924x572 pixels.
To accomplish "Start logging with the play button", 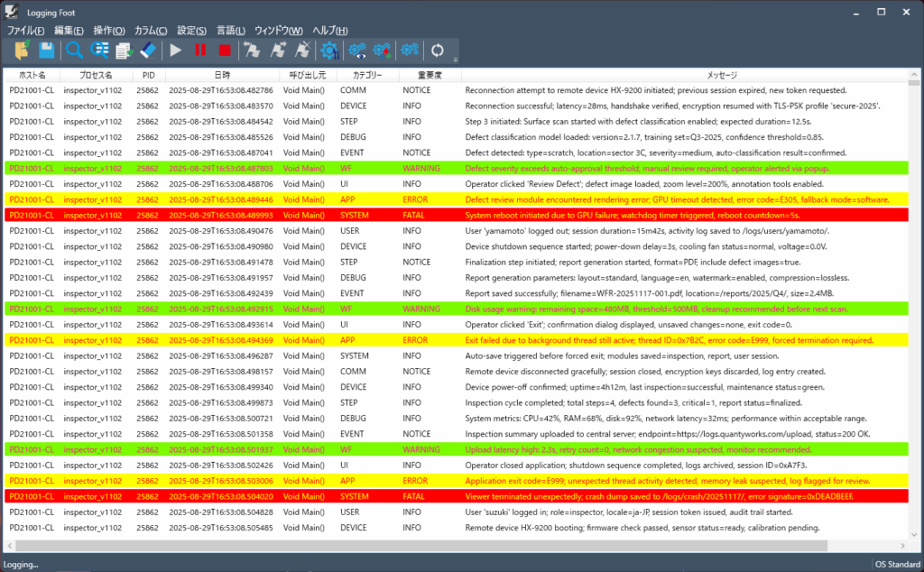I will tap(176, 51).
